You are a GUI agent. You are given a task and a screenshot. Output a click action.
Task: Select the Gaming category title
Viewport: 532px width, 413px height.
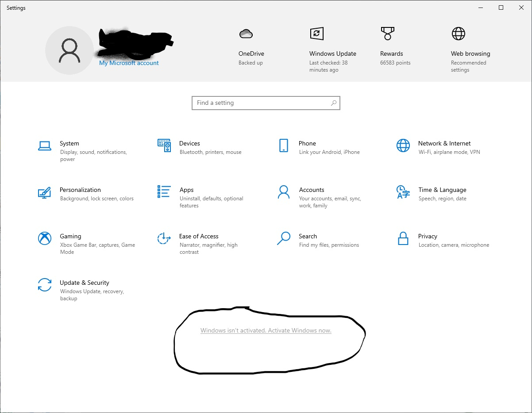[70, 236]
